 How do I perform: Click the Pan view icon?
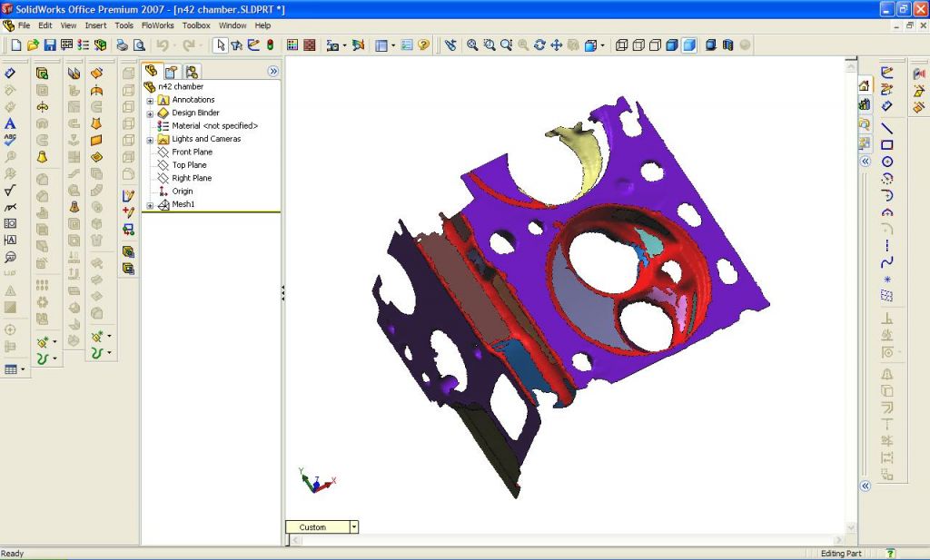pos(556,44)
